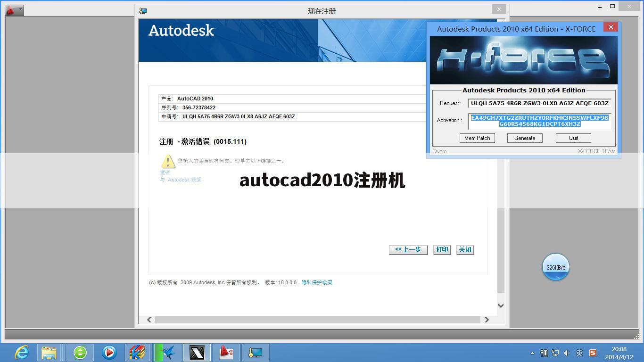Show hidden system tray icons arrow
The width and height of the screenshot is (644, 362).
point(533,353)
